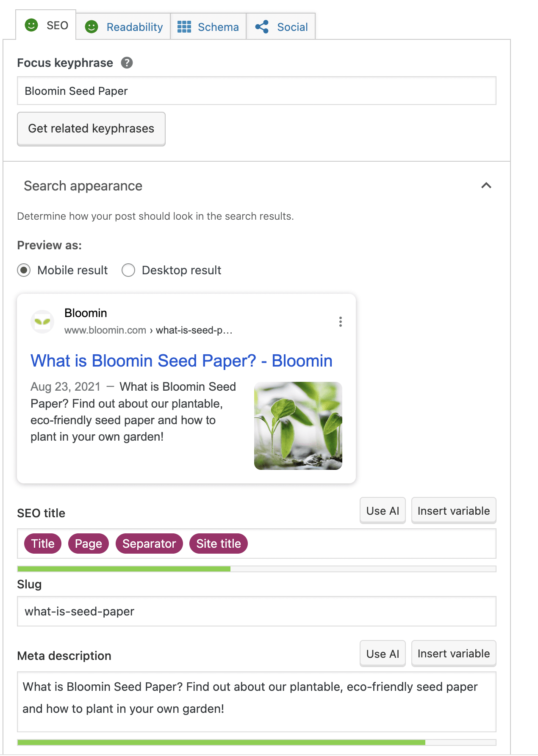This screenshot has height=756, width=538.
Task: Click the SEO title green progress bar
Action: tap(124, 569)
